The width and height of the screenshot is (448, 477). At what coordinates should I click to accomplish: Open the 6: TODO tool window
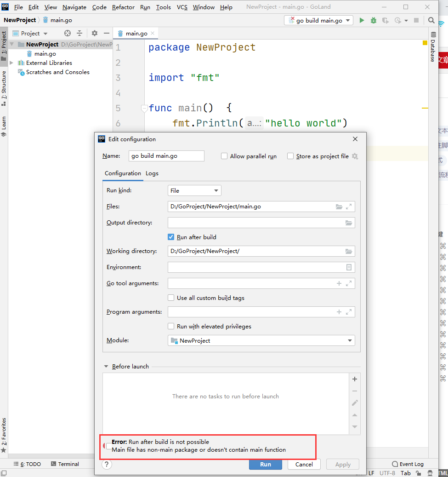click(28, 464)
